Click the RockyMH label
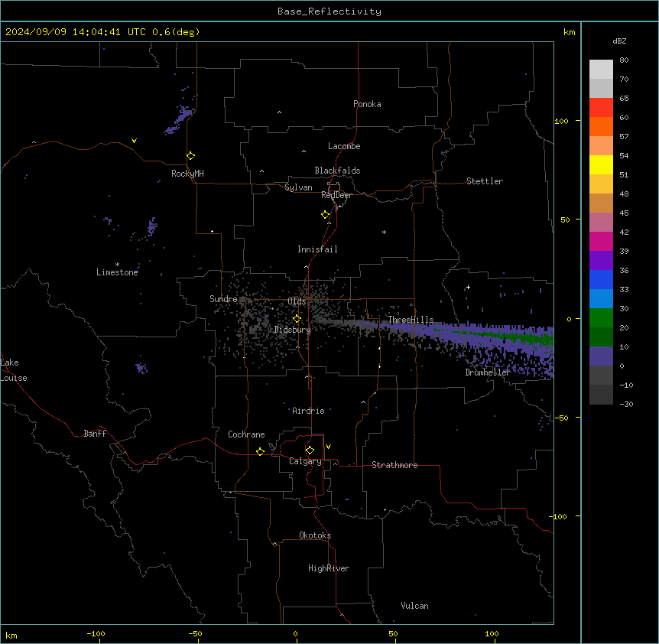 click(187, 174)
